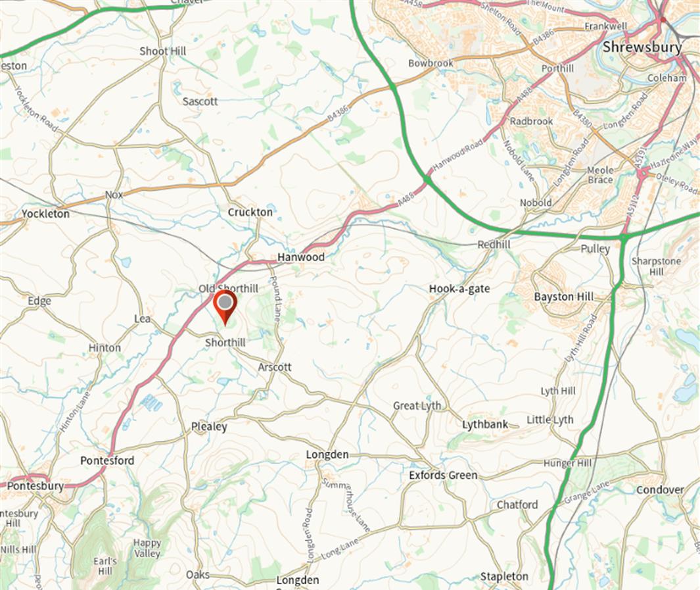Select the Condover label
700x590 pixels.
660,490
